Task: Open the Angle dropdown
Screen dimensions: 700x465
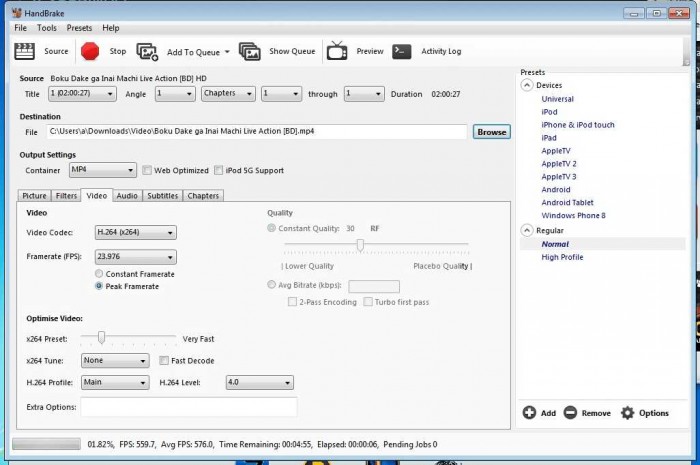Action: (175, 94)
